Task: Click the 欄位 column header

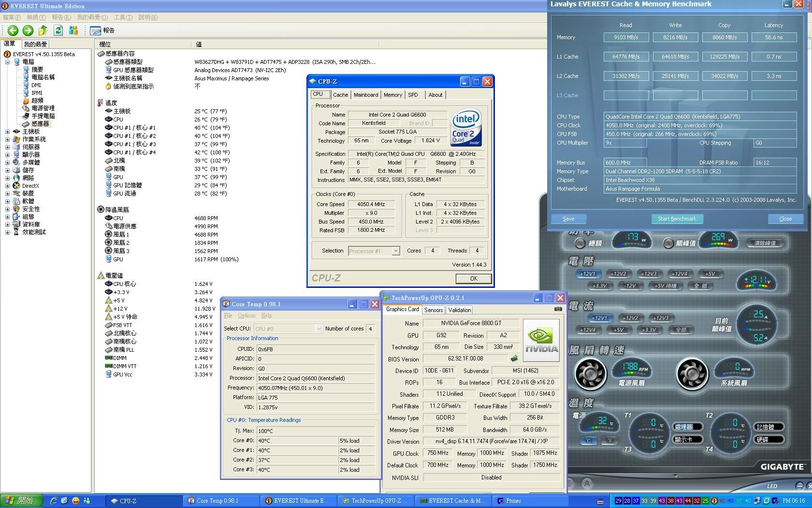Action: point(144,44)
